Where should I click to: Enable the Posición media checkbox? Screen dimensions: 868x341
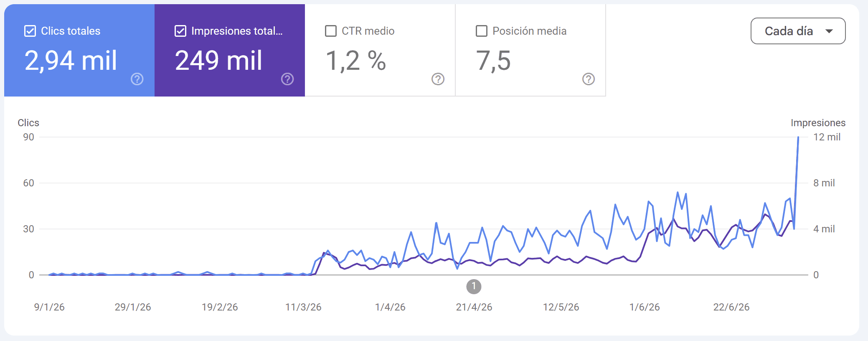click(x=482, y=31)
